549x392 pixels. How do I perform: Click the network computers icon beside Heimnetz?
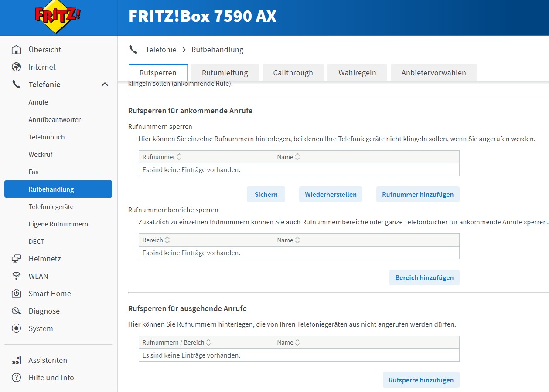pos(16,259)
